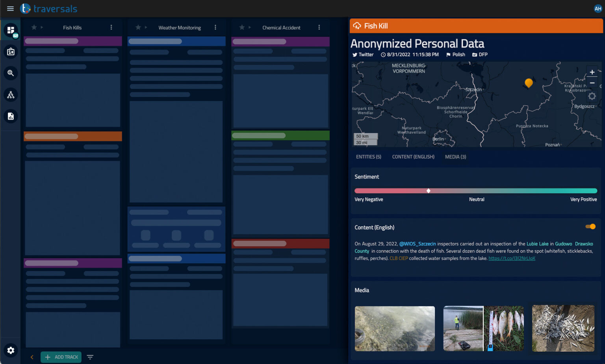Open the track filter next to ADD TRACK
Image resolution: width=605 pixels, height=364 pixels.
click(x=90, y=357)
